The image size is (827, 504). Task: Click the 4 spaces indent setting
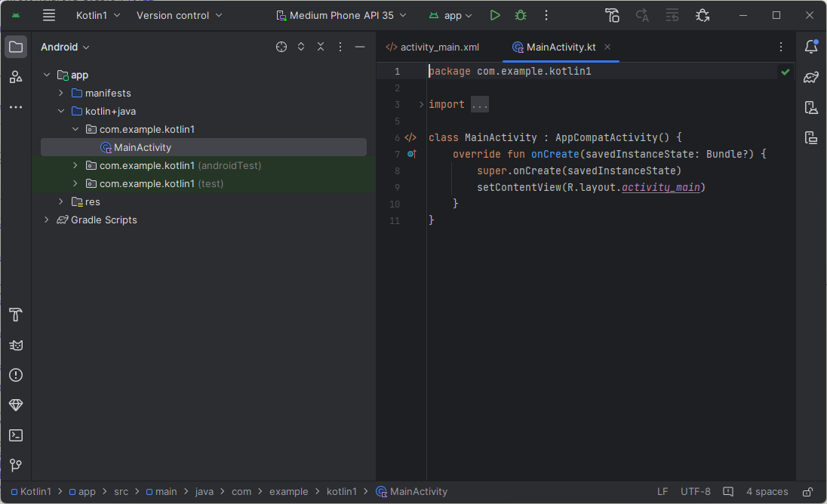(767, 492)
